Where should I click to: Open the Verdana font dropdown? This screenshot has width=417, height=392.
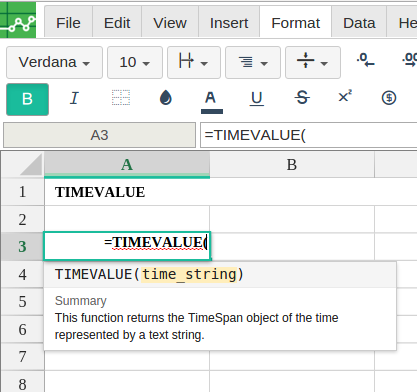tap(54, 62)
